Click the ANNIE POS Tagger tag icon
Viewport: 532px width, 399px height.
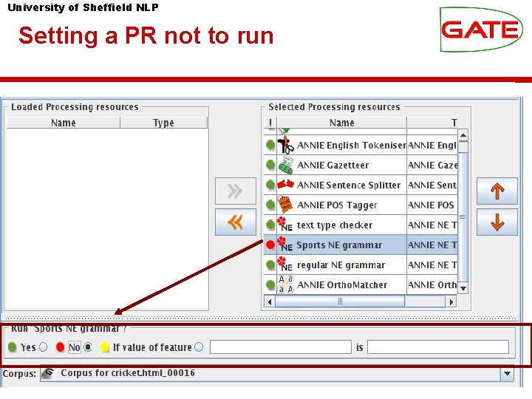(x=285, y=205)
